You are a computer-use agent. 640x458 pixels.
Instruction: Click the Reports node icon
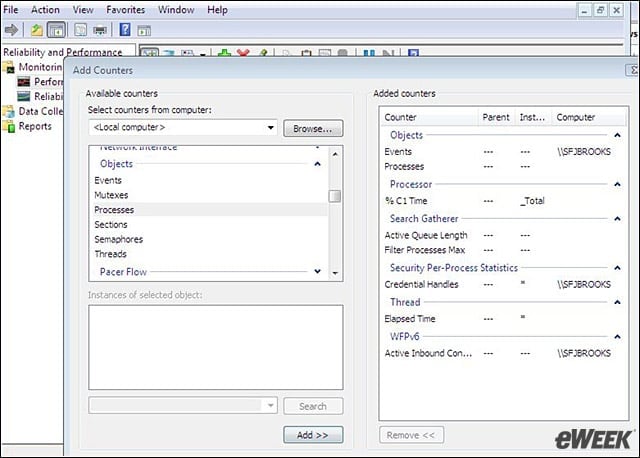9,126
